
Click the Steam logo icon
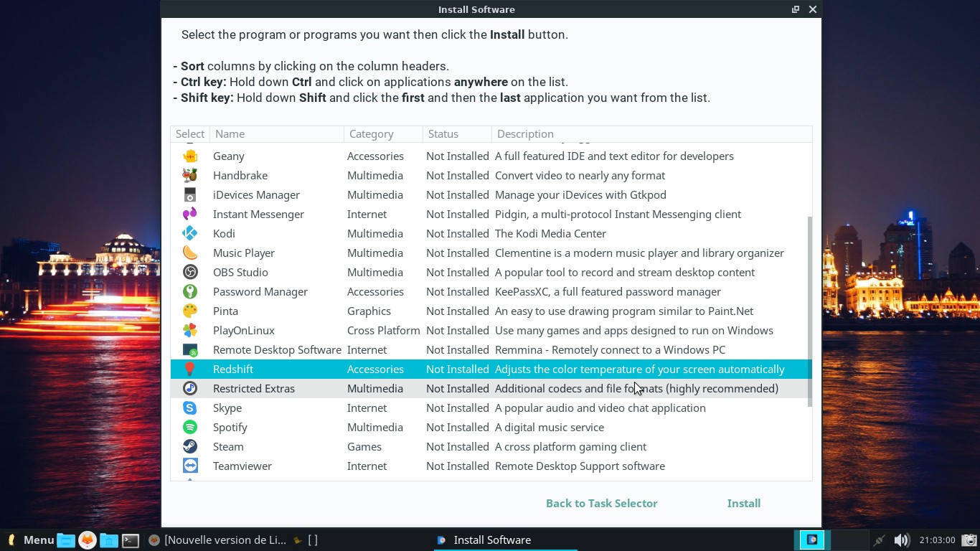click(x=190, y=447)
